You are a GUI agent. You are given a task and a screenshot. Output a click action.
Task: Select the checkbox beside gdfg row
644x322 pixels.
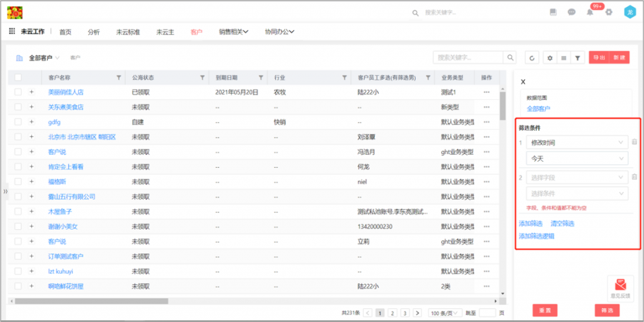(x=18, y=122)
